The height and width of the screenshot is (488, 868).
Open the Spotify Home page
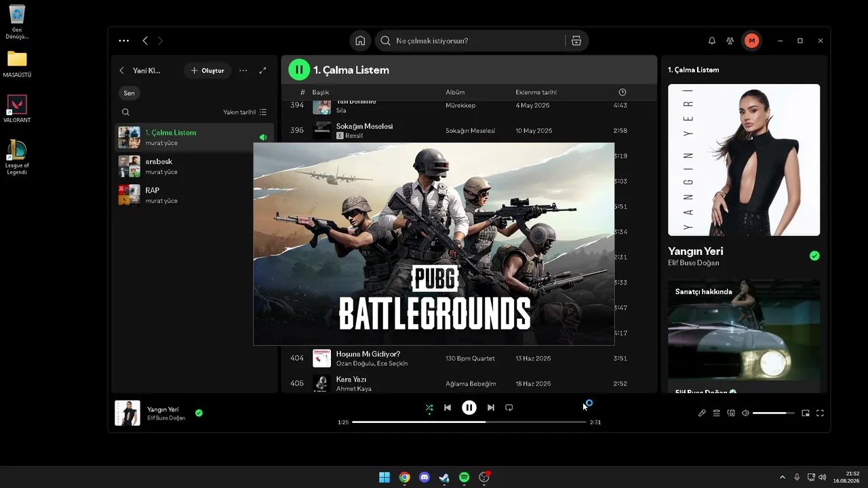coord(360,41)
